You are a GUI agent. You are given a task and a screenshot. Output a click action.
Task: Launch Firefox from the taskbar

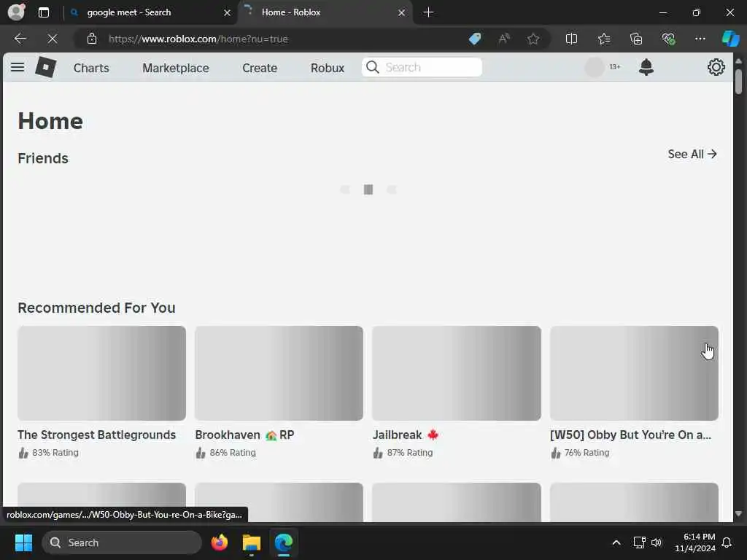[219, 542]
